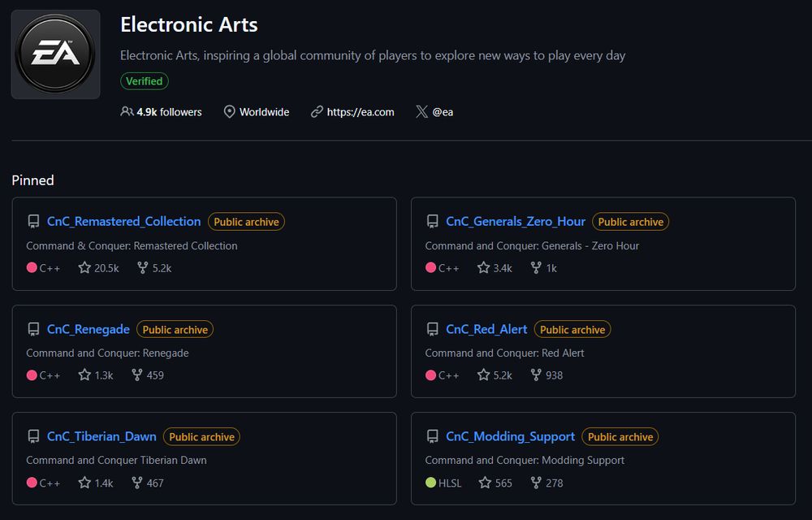Image resolution: width=812 pixels, height=520 pixels.
Task: Click the repo icon for CnC_Red_Alert
Action: [432, 329]
